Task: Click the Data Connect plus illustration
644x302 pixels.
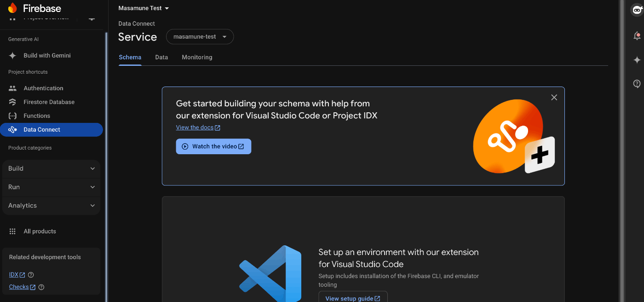Action: 514,136
